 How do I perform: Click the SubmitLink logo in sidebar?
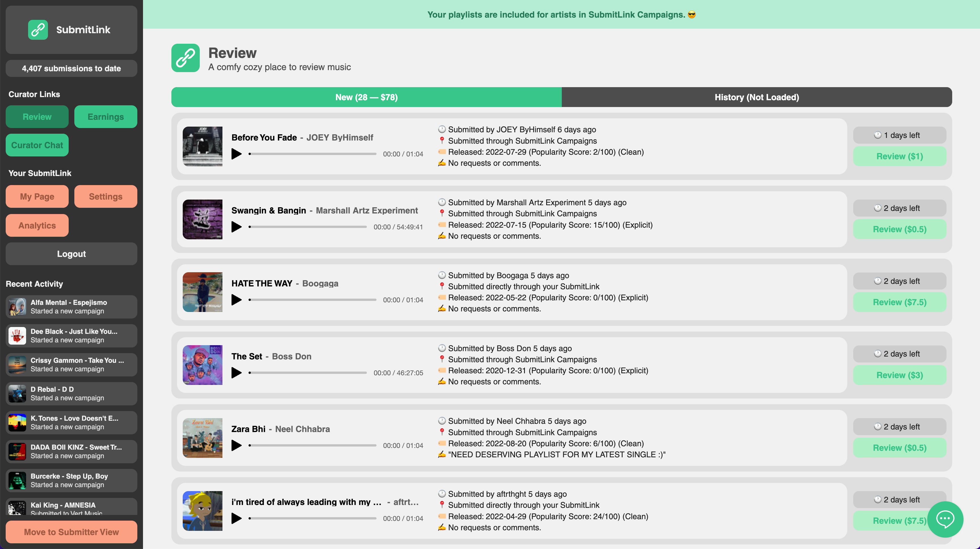38,30
